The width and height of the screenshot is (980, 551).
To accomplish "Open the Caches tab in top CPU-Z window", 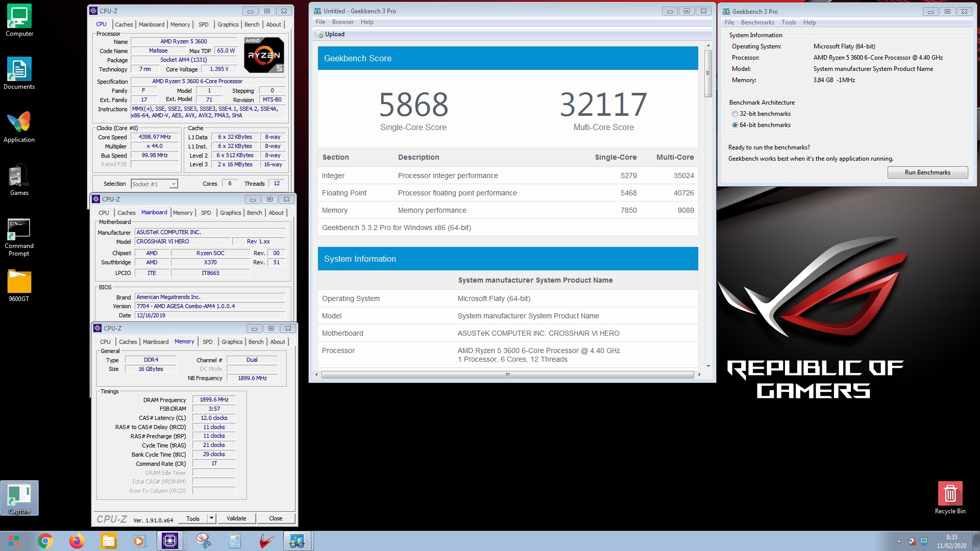I will click(x=124, y=24).
